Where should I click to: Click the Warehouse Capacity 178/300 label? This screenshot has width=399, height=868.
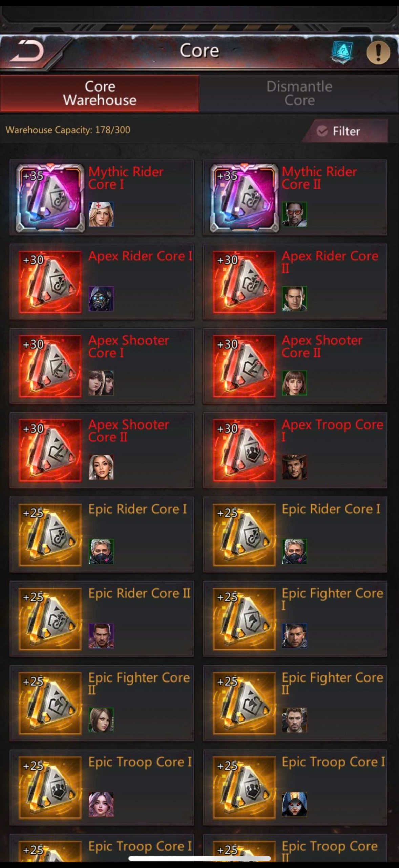click(x=68, y=130)
